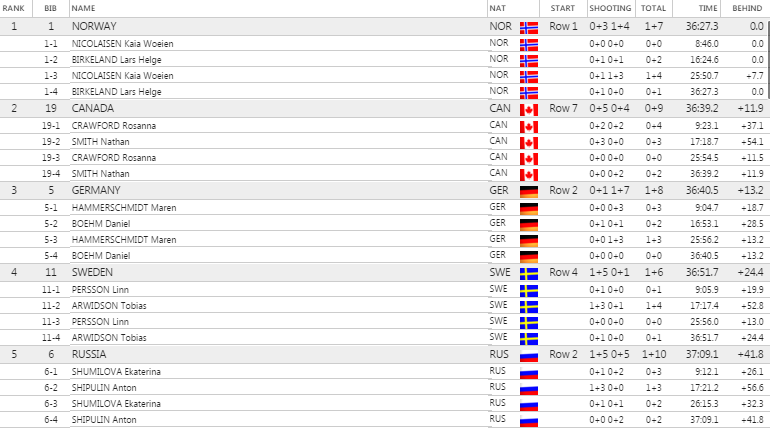Click the Canada flag in the CANADA team row
Viewport: 770px width, 428px height.
pyautogui.click(x=528, y=109)
